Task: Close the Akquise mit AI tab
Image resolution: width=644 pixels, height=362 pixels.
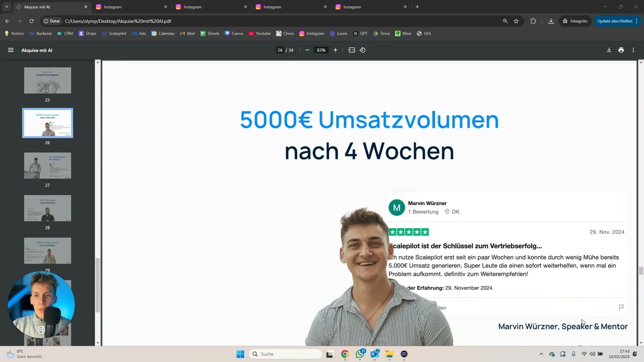Action: coord(86,7)
